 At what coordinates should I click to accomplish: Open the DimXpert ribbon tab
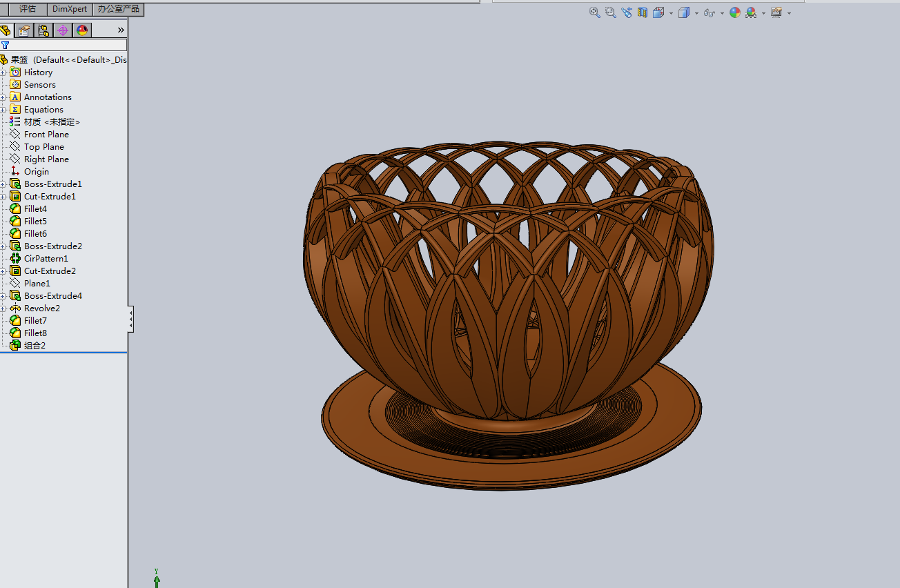(70, 9)
